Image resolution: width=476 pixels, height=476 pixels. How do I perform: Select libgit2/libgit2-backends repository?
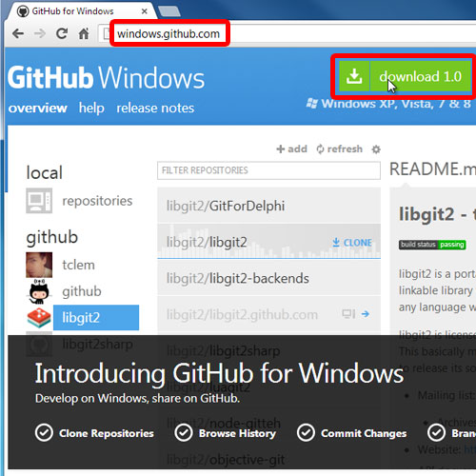(268, 278)
